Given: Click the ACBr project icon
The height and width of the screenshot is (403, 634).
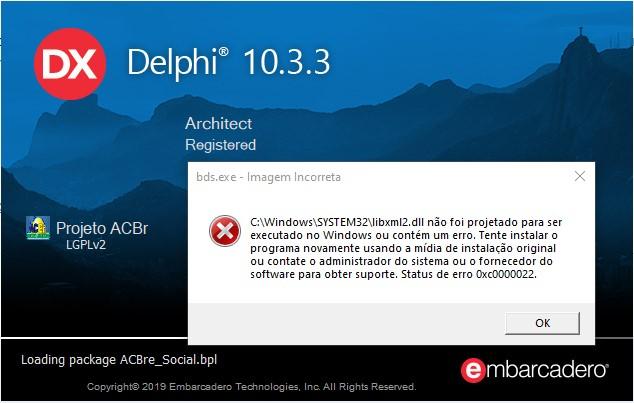Looking at the screenshot, I should coord(38,228).
